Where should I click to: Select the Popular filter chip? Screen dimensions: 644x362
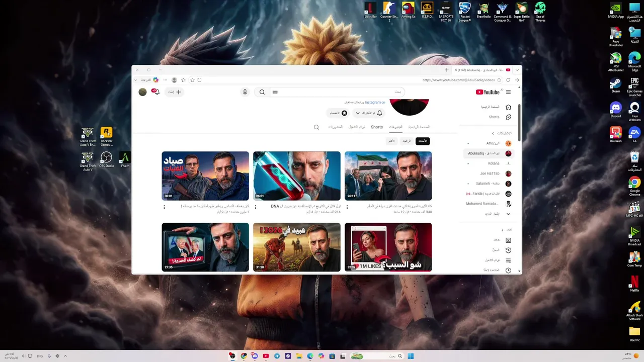point(407,141)
